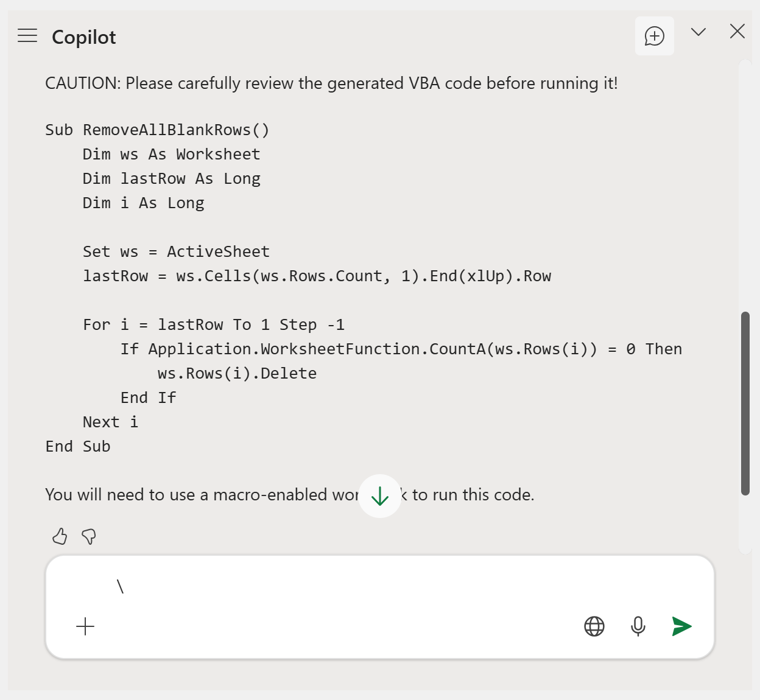Send the message with green arrow

(x=681, y=626)
